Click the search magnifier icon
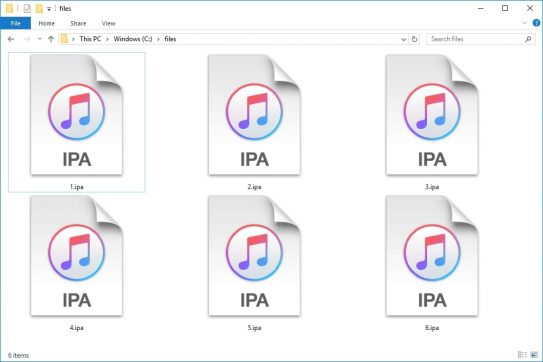 [x=528, y=39]
